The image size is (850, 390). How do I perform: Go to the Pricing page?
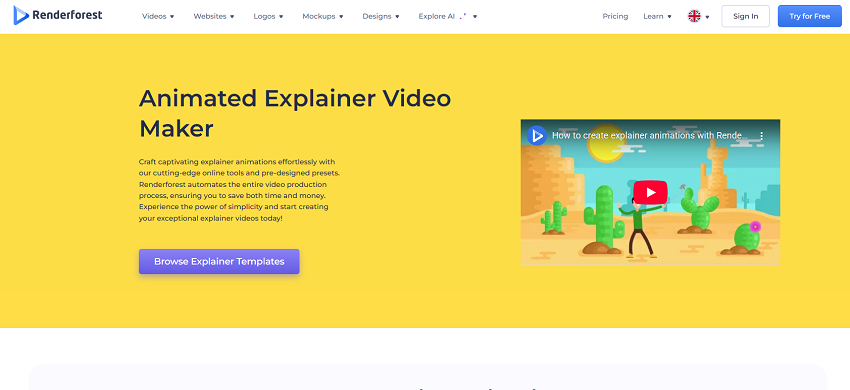pos(615,16)
